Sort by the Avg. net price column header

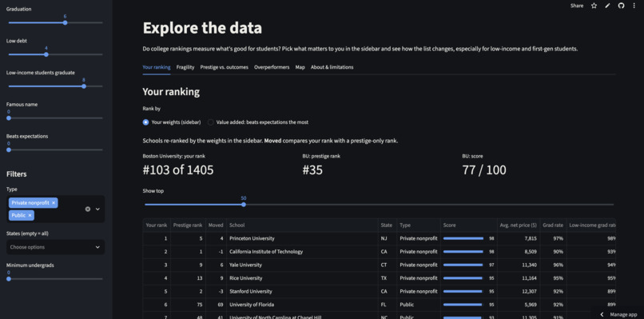(519, 225)
